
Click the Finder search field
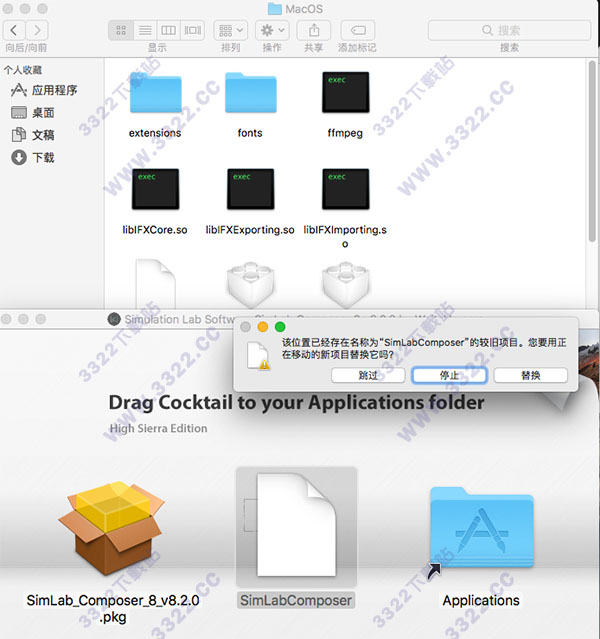[x=509, y=30]
